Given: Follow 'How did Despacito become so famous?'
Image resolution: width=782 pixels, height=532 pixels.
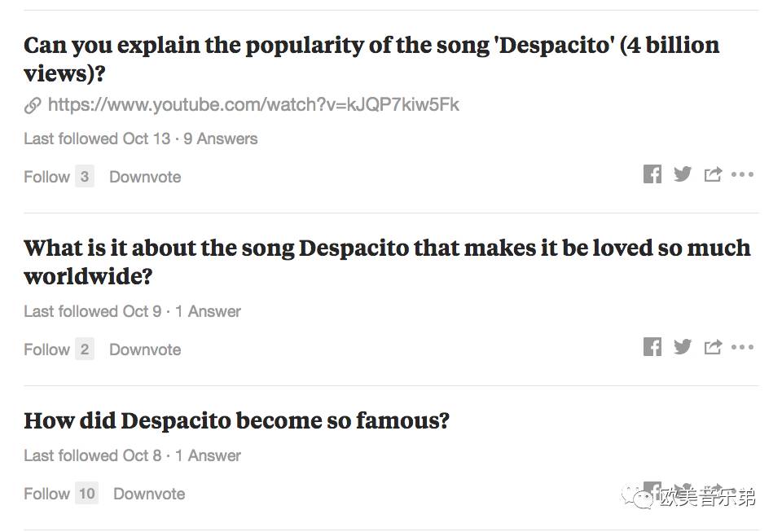Looking at the screenshot, I should [x=47, y=494].
